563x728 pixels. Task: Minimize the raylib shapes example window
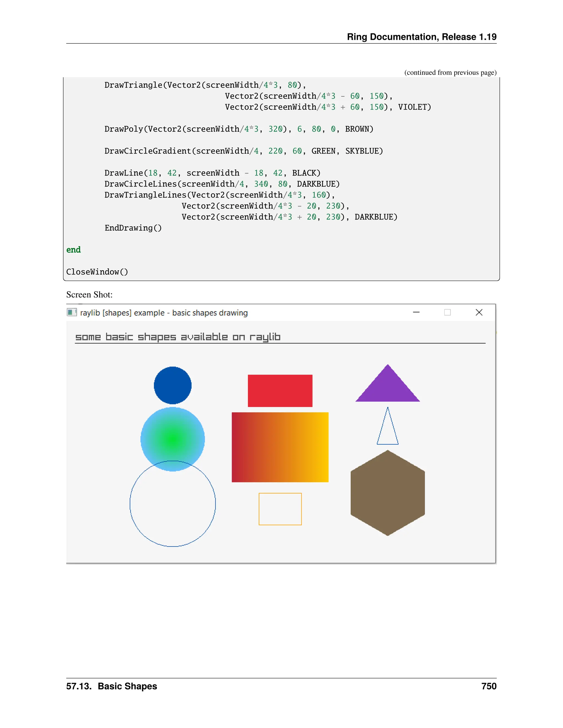(416, 312)
